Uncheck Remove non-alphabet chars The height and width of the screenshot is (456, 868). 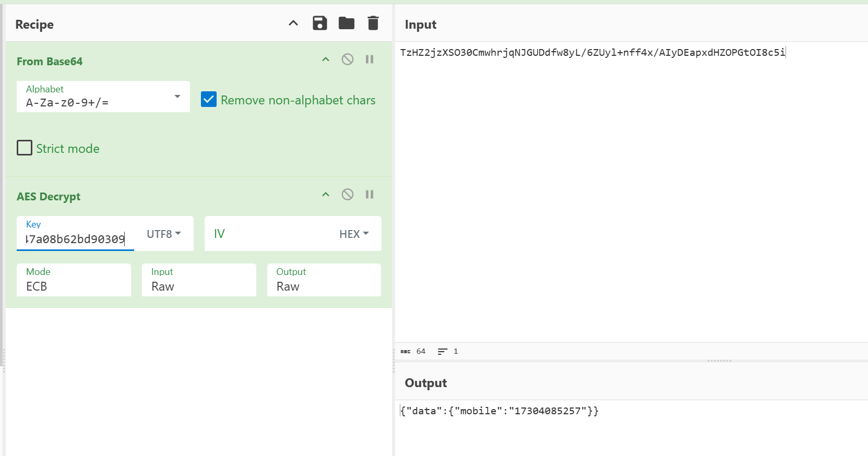coord(209,100)
